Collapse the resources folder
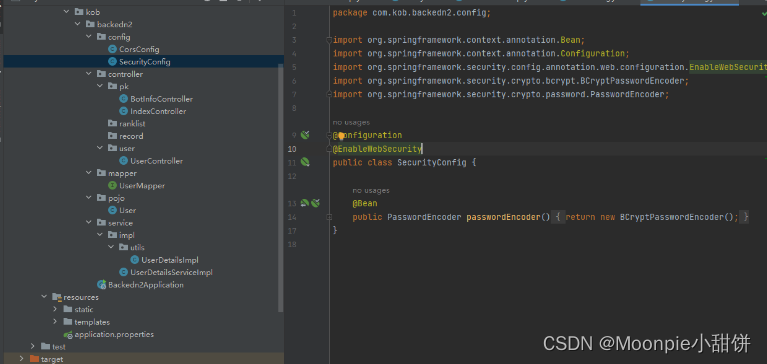This screenshot has width=767, height=364. pos(44,297)
